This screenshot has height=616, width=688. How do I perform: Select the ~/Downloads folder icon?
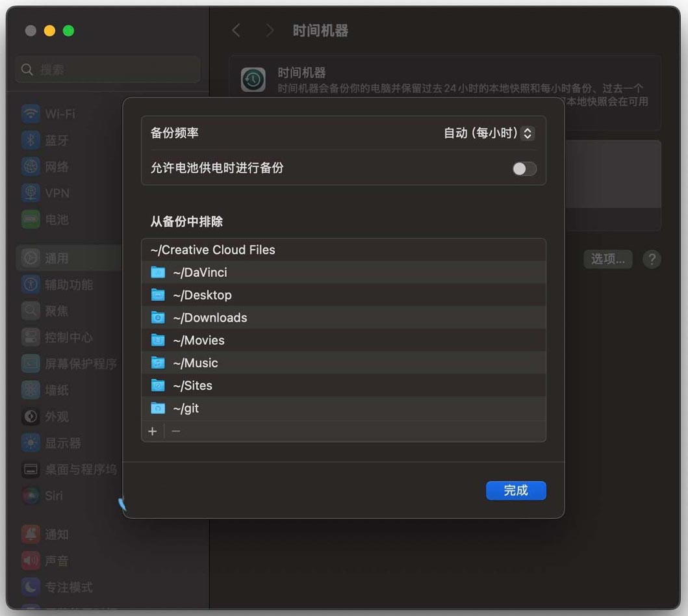pyautogui.click(x=158, y=318)
